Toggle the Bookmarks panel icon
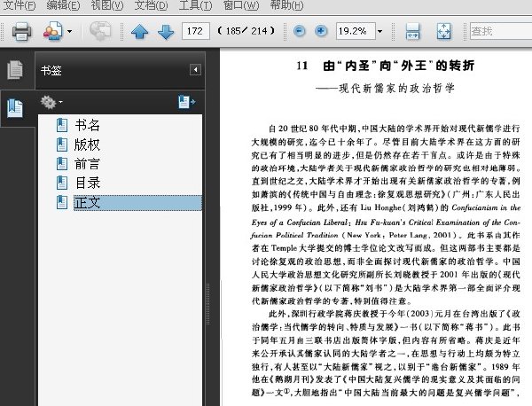 coord(15,108)
